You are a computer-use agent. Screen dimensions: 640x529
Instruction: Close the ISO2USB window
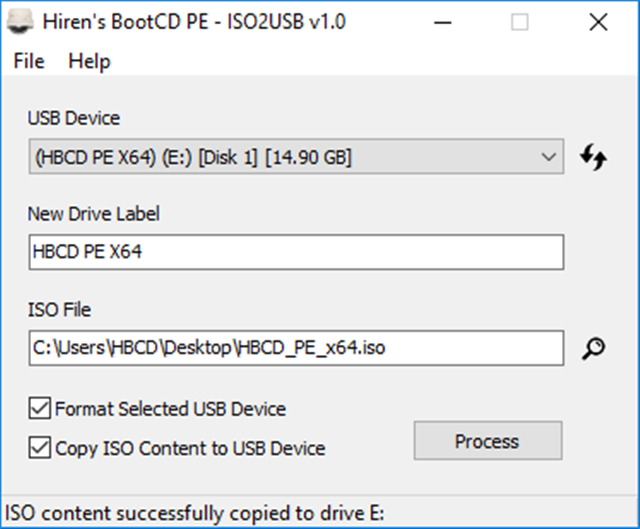[598, 22]
